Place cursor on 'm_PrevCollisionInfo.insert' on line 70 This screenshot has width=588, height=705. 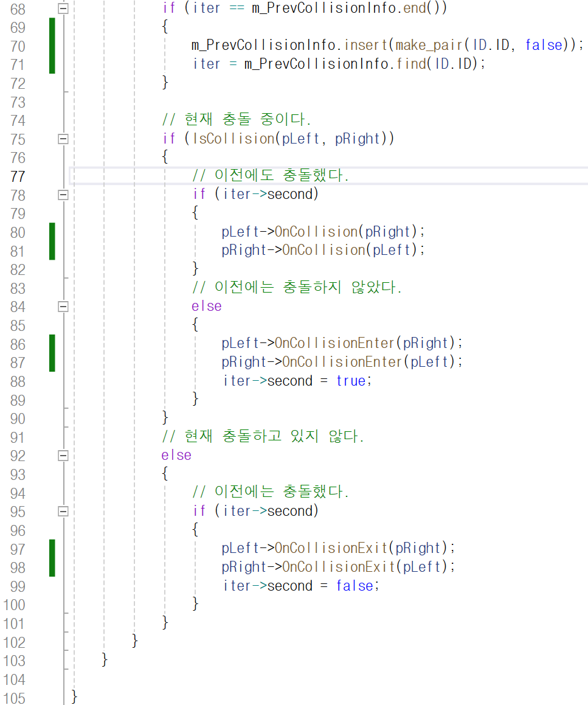click(289, 45)
